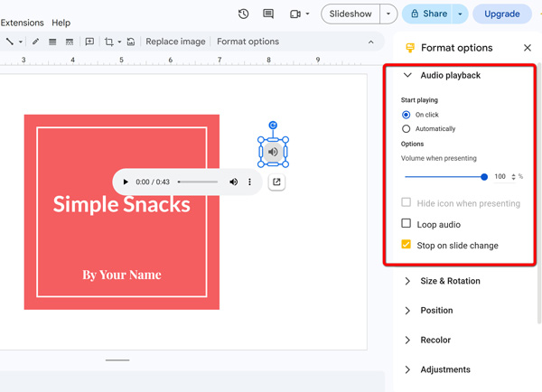Open version history clock icon
The width and height of the screenshot is (542, 392).
coord(243,14)
